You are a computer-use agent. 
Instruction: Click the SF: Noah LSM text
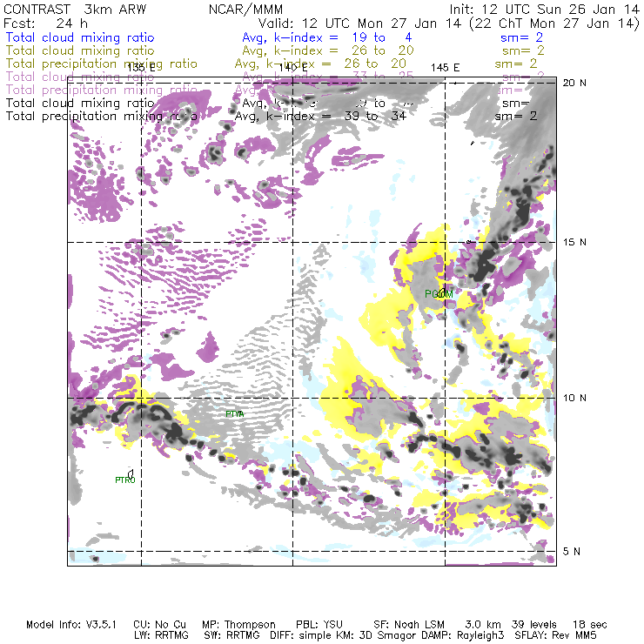409,625
